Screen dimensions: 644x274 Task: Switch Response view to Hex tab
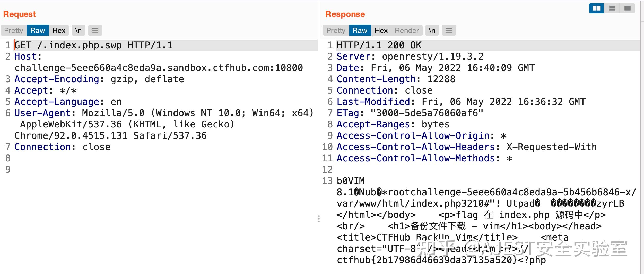(381, 30)
